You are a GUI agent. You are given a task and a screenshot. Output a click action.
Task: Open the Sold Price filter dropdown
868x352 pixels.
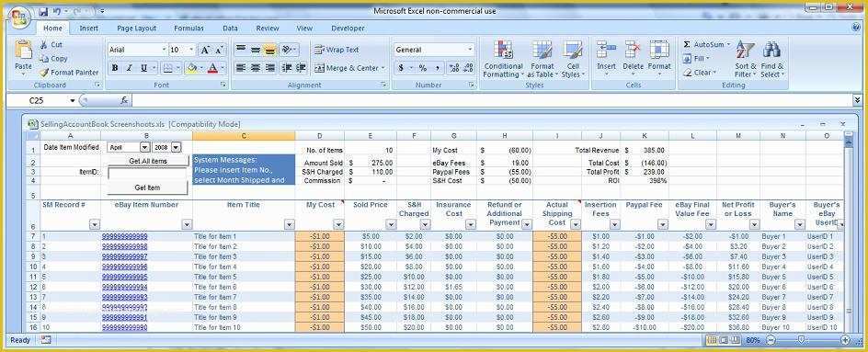(x=392, y=224)
